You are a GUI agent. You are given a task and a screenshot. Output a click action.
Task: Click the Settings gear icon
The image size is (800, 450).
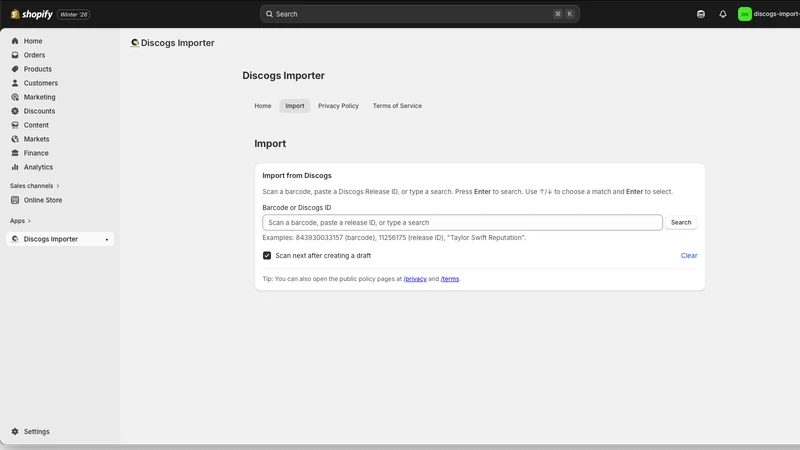15,432
